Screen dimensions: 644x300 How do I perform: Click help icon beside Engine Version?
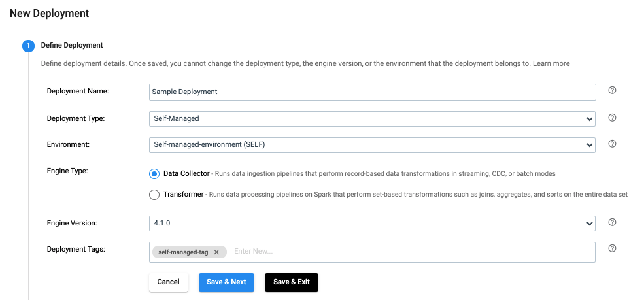[x=612, y=222]
